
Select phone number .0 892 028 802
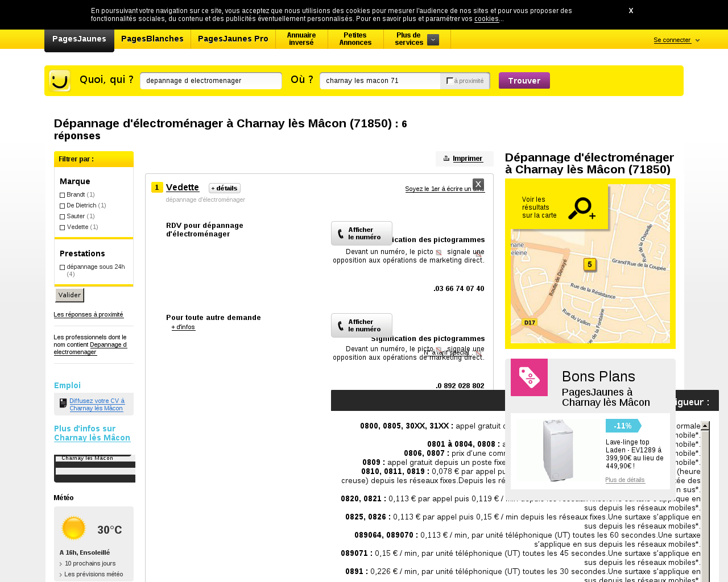coord(460,386)
